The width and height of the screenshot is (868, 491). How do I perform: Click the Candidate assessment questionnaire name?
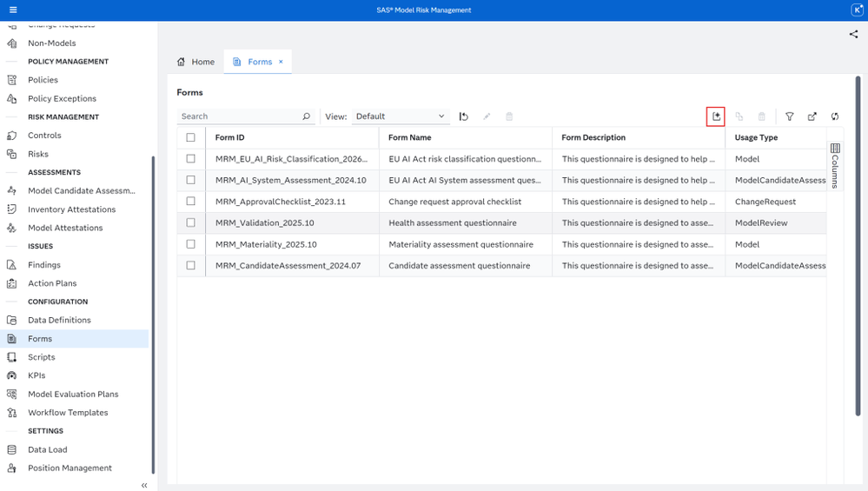(459, 266)
